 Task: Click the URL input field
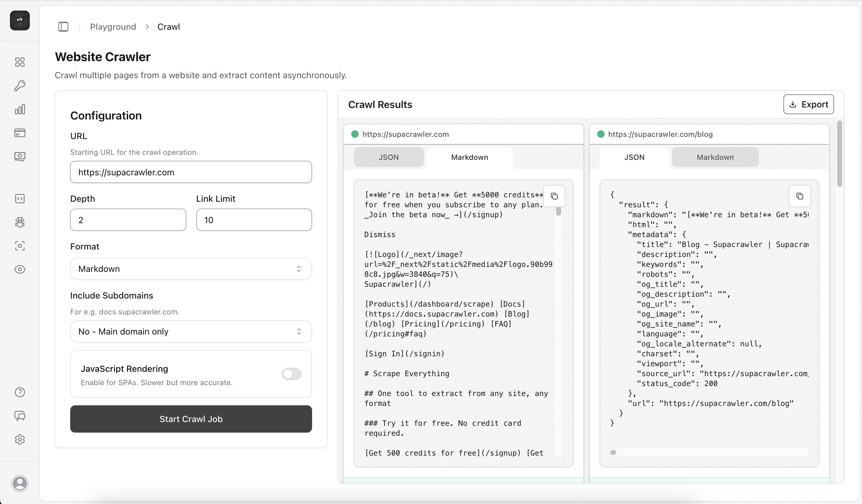click(x=191, y=172)
